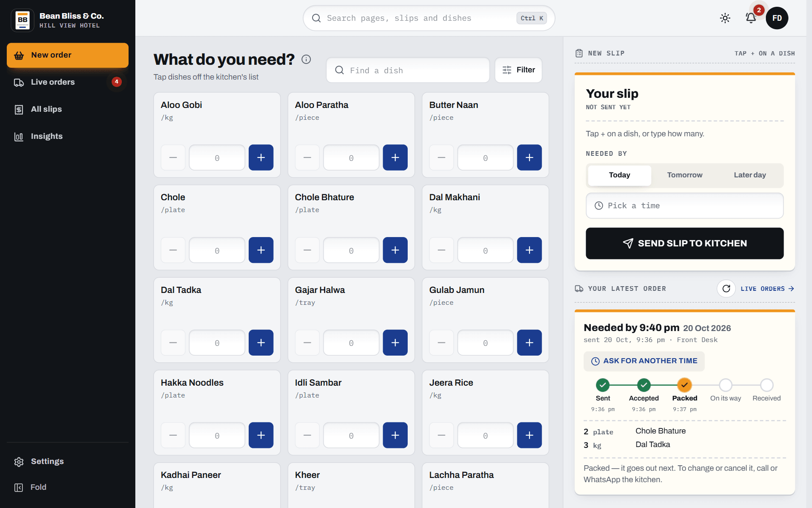Add one Chole plate
812x508 pixels.
(x=261, y=250)
